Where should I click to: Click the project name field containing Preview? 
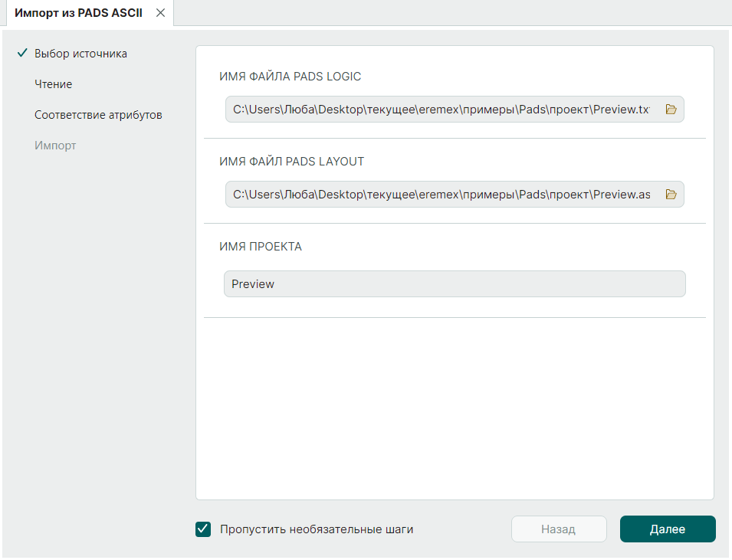(454, 283)
